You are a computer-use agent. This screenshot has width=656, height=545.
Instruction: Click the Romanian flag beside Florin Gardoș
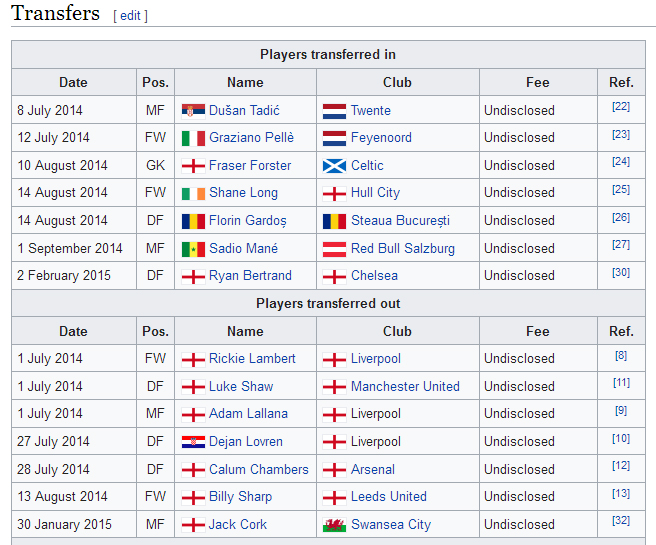[x=193, y=221]
